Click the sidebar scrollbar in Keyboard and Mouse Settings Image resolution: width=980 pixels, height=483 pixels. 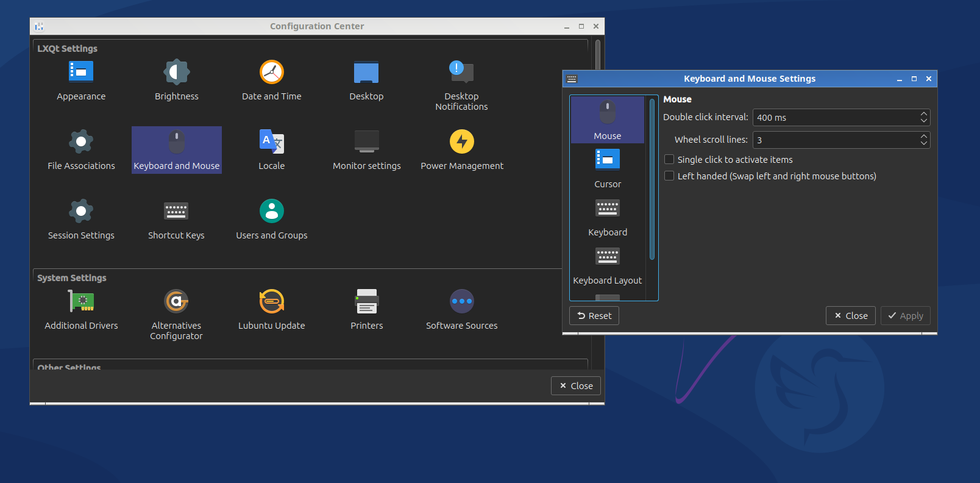point(652,180)
